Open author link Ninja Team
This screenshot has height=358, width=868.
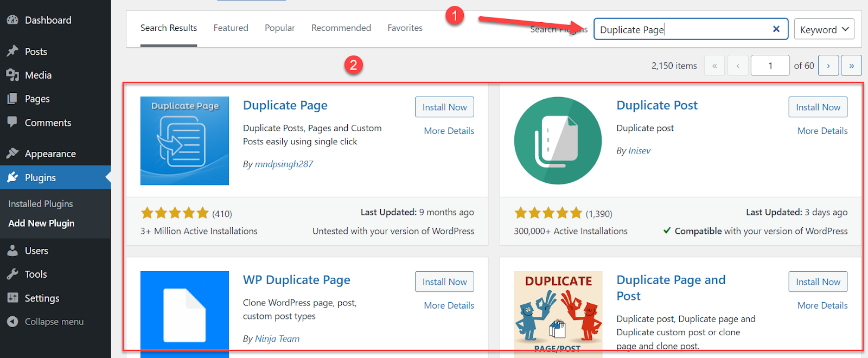coord(277,338)
